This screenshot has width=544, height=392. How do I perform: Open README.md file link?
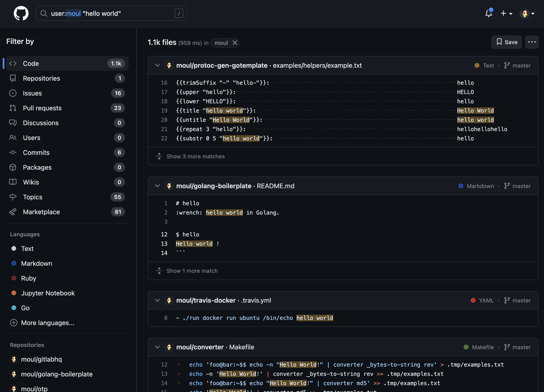pos(276,186)
